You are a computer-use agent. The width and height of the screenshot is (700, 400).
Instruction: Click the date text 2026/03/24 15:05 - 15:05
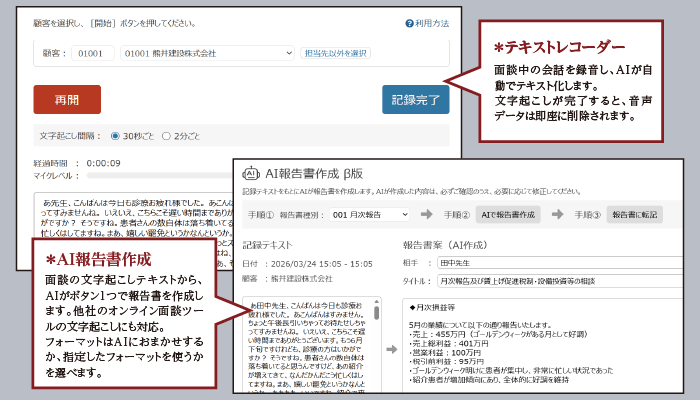321,264
